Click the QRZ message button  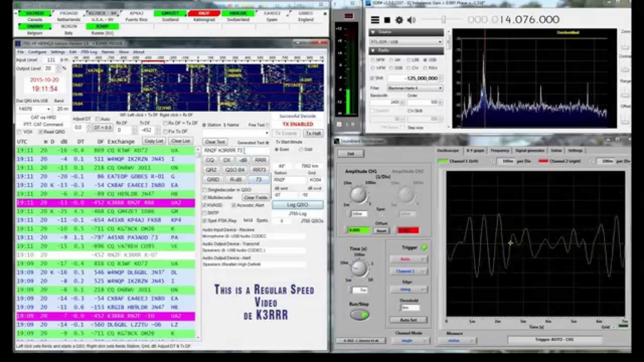(211, 170)
